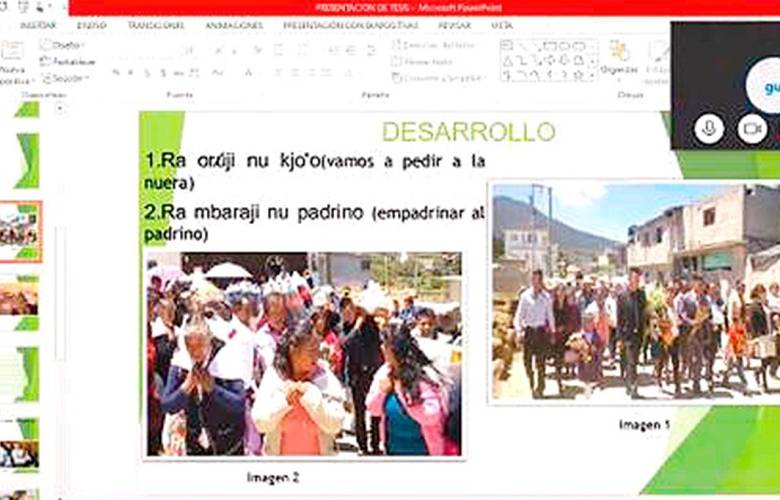Viewport: 780px width, 500px height.
Task: Expand the Sección dropdown
Action: click(68, 77)
